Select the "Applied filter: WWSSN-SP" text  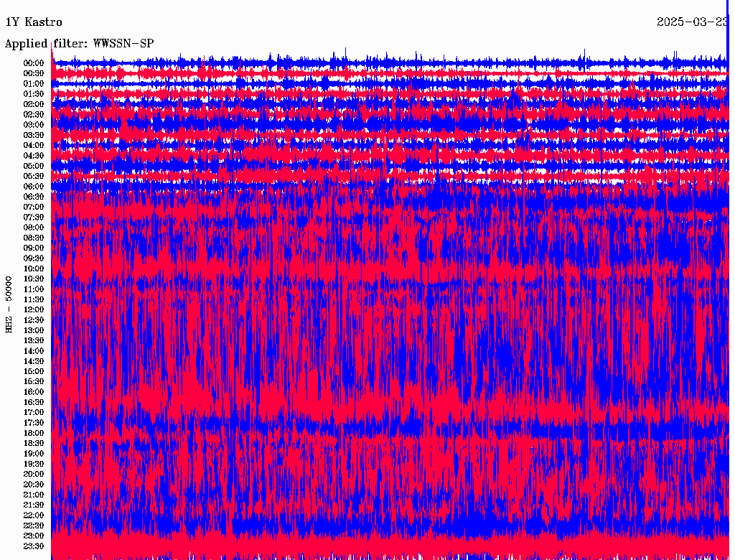79,44
